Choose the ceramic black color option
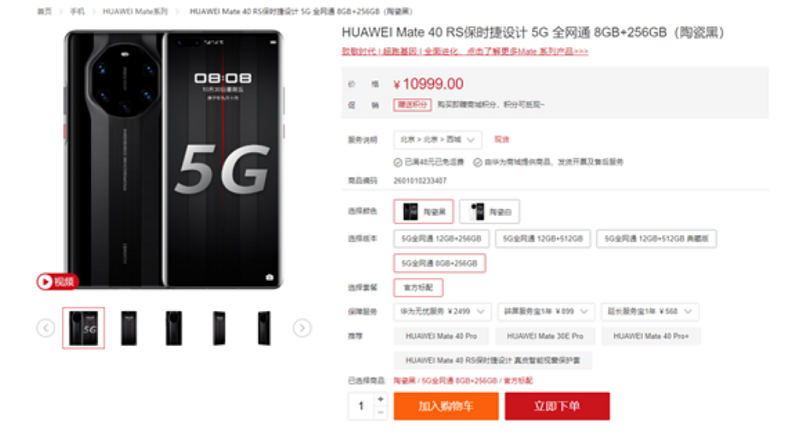The height and width of the screenshot is (437, 800). pyautogui.click(x=423, y=212)
